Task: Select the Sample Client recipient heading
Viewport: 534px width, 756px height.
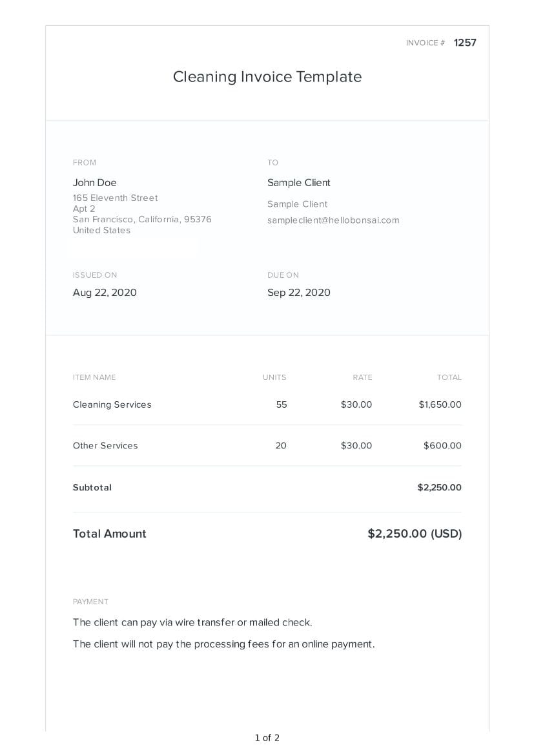Action: pos(299,183)
